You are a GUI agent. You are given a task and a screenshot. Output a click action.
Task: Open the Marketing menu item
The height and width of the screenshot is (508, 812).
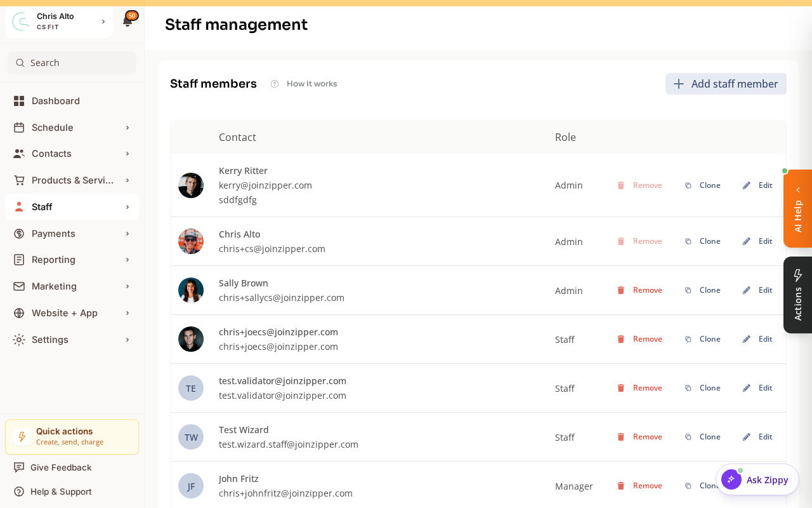[72, 286]
